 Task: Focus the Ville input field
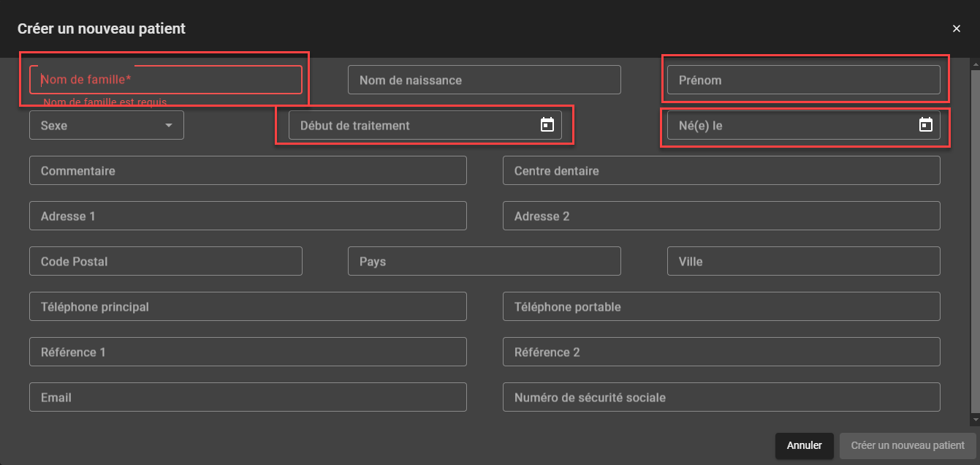[x=803, y=261]
